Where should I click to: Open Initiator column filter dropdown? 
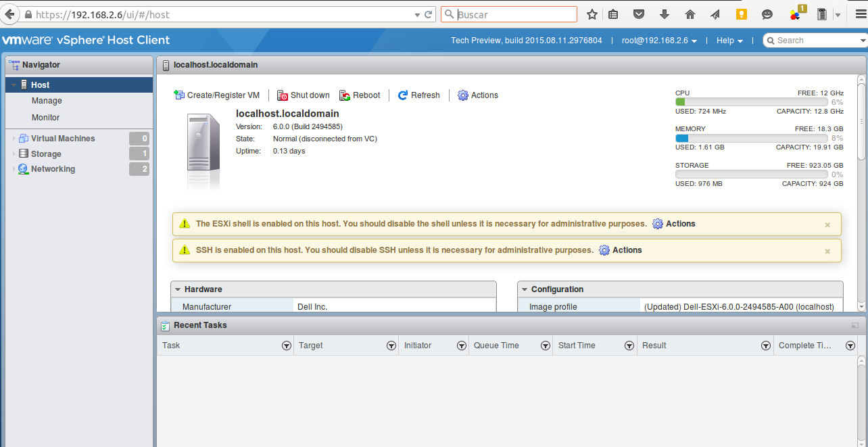click(461, 346)
